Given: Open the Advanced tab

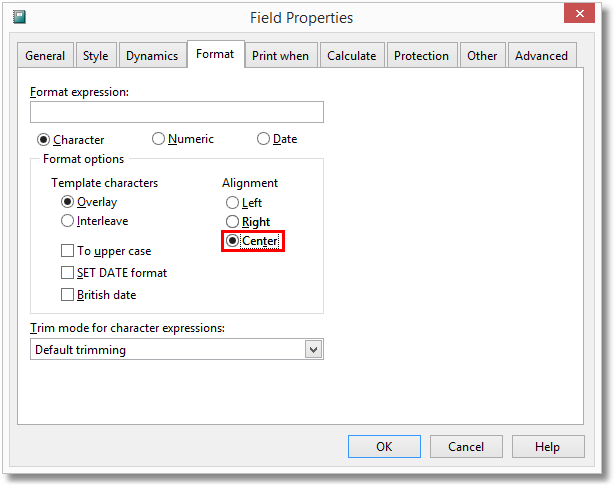Looking at the screenshot, I should pyautogui.click(x=541, y=56).
